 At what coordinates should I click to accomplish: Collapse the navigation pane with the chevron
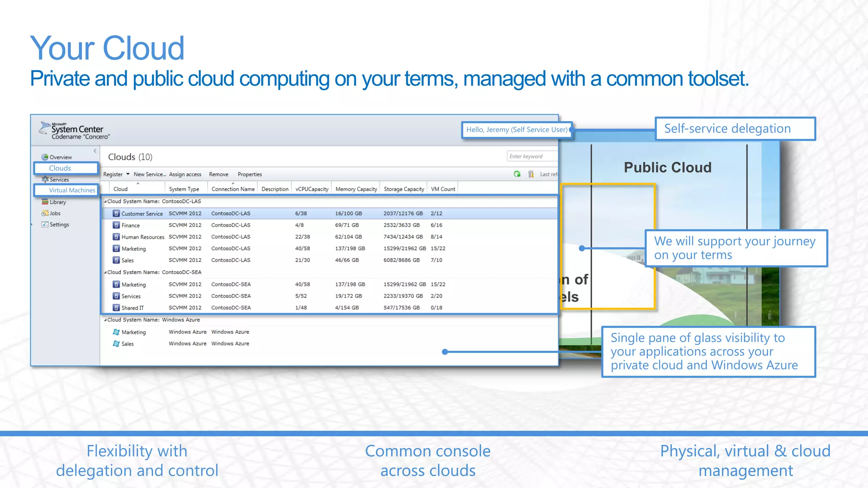click(95, 151)
